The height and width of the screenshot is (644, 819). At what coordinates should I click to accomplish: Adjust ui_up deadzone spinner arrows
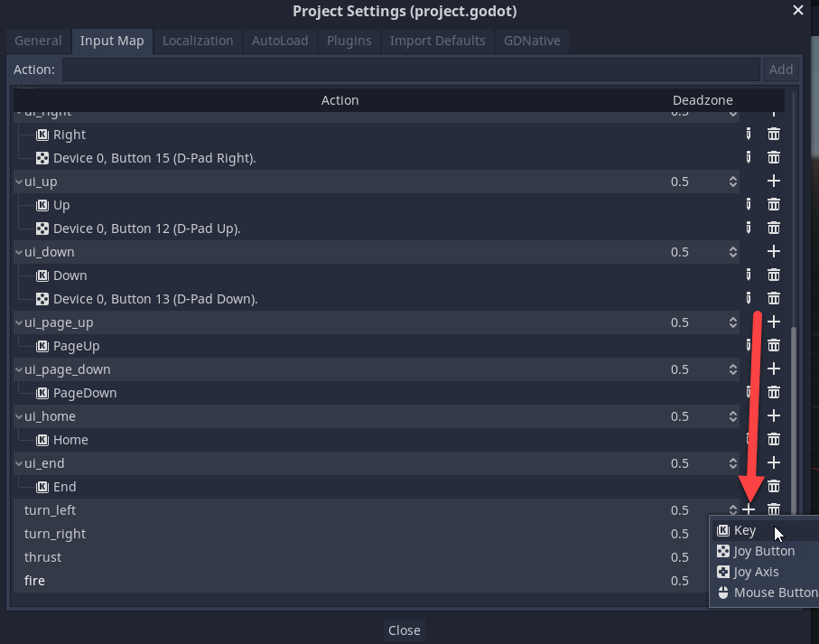(732, 182)
